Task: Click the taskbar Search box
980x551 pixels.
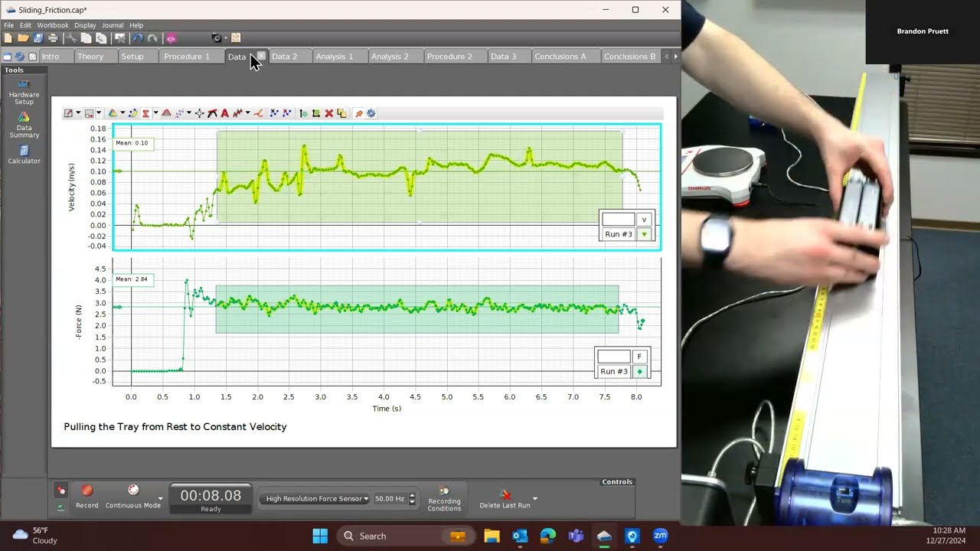Action: [406, 536]
